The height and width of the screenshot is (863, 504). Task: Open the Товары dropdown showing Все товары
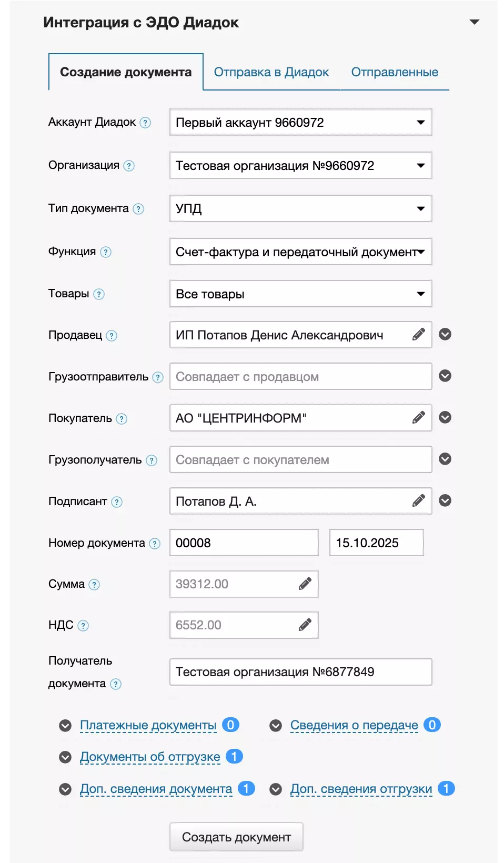click(x=300, y=294)
